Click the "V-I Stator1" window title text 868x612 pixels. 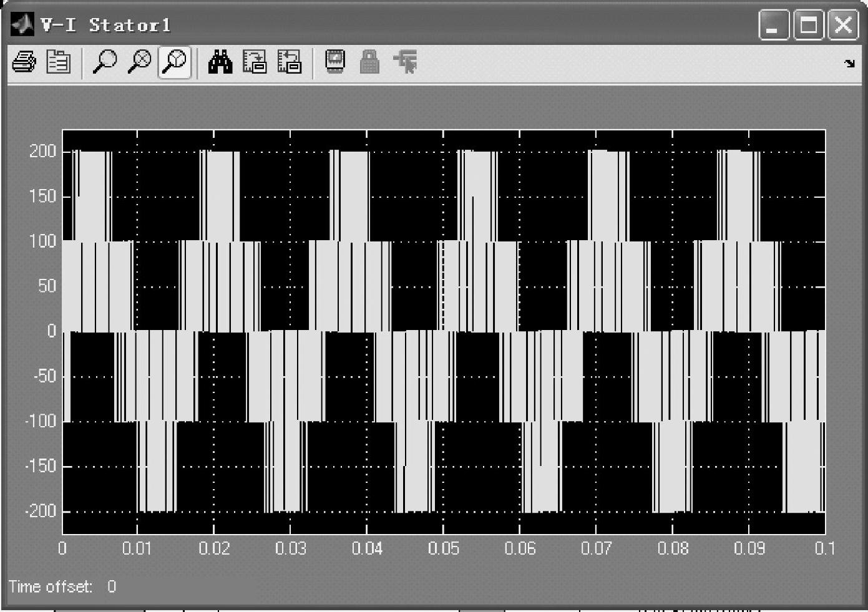click(x=105, y=25)
